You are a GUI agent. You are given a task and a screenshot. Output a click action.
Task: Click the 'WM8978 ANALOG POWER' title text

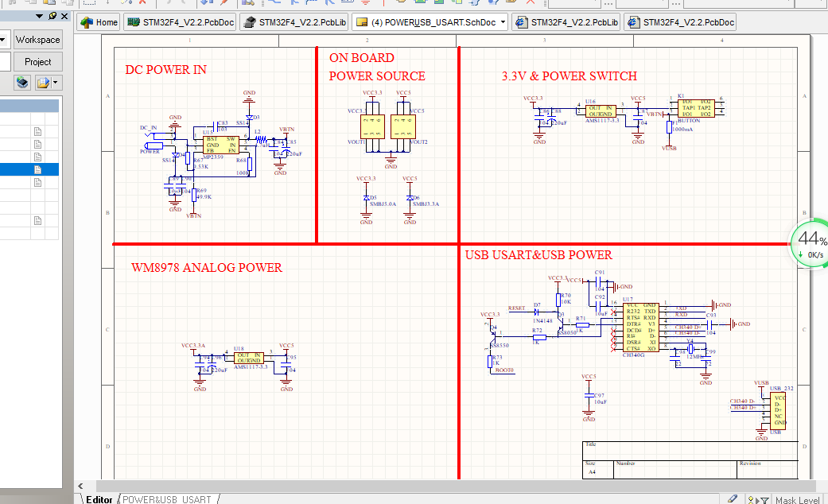[207, 268]
